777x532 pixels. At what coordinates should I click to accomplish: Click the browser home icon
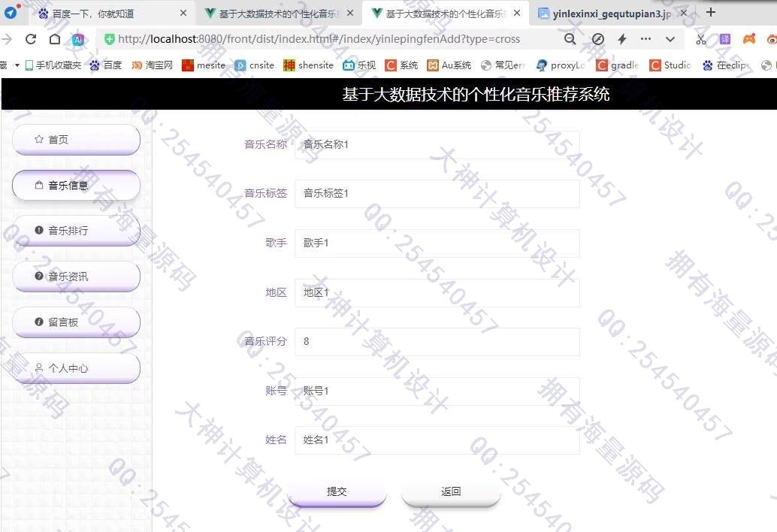coord(55,39)
